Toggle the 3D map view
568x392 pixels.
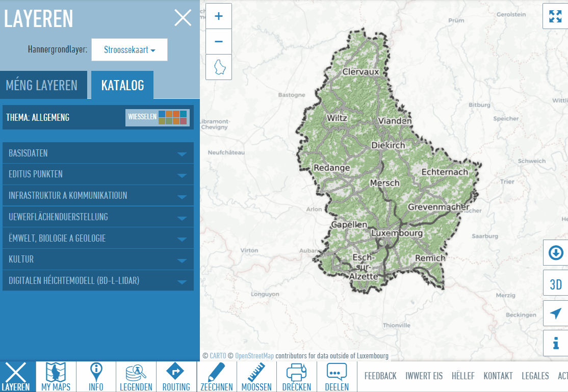pos(555,284)
